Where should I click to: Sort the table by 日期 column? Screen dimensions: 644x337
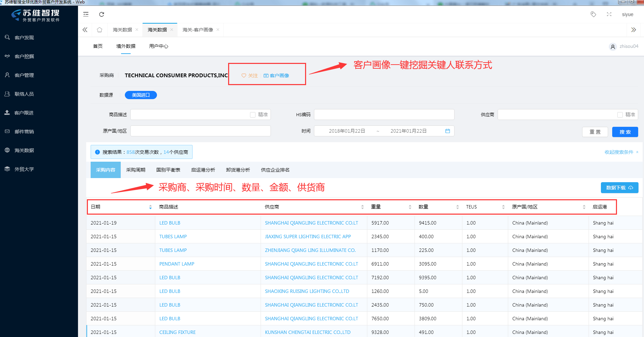[150, 207]
